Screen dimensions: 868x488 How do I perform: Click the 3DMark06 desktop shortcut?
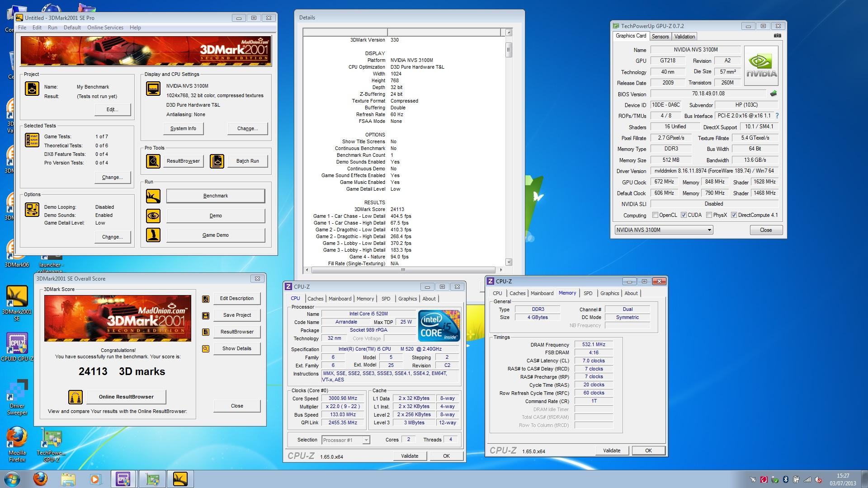coord(17,254)
